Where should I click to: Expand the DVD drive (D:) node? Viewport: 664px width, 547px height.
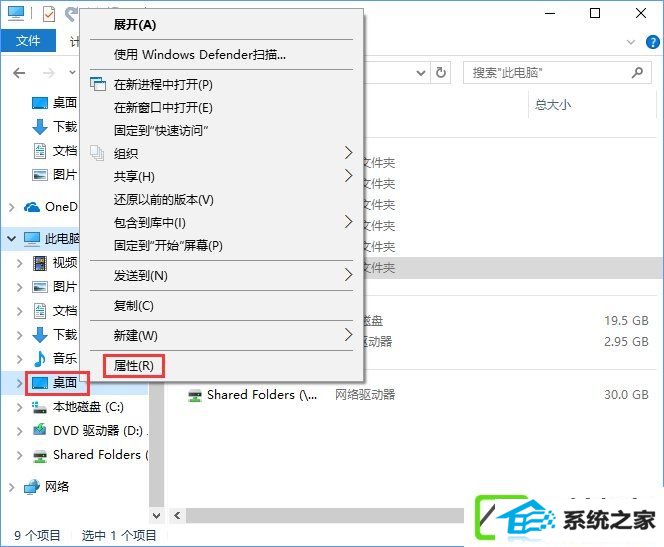(19, 431)
